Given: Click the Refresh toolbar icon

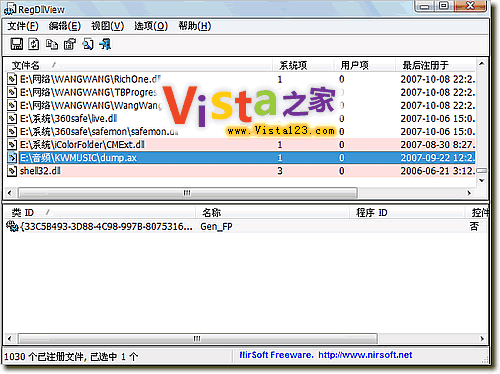Looking at the screenshot, I should (x=34, y=44).
